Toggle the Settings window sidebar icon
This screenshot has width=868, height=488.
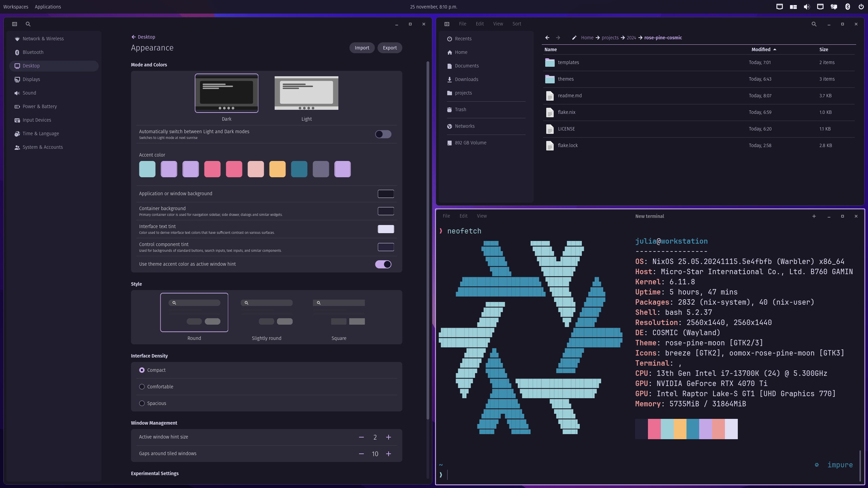click(15, 24)
